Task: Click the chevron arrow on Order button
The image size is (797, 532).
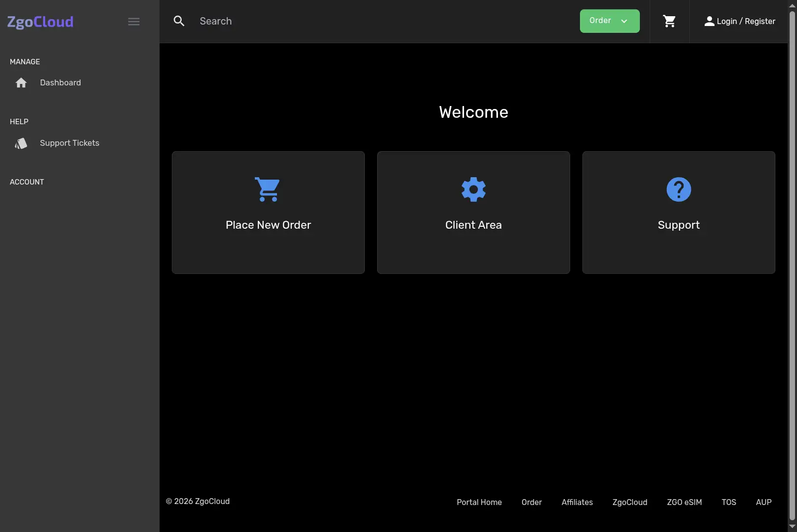Action: (624, 21)
